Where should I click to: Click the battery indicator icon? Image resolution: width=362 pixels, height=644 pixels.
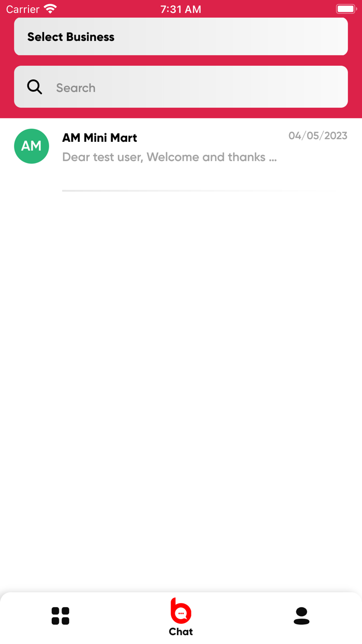(x=346, y=9)
